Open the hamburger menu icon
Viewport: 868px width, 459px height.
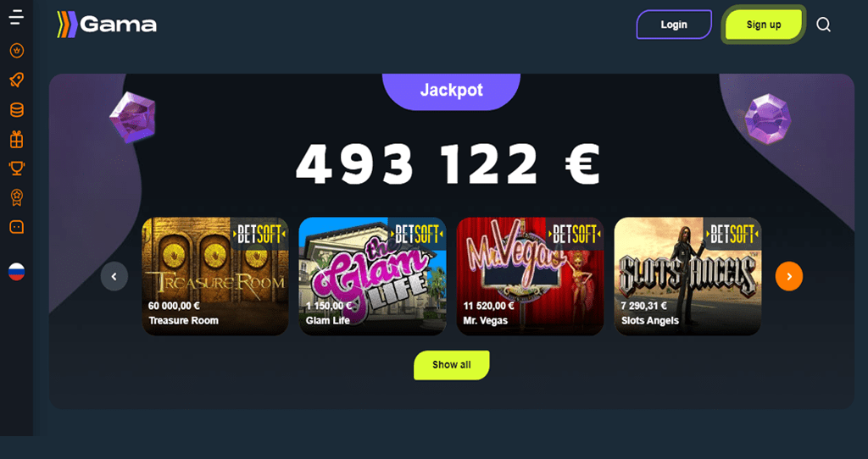tap(17, 18)
